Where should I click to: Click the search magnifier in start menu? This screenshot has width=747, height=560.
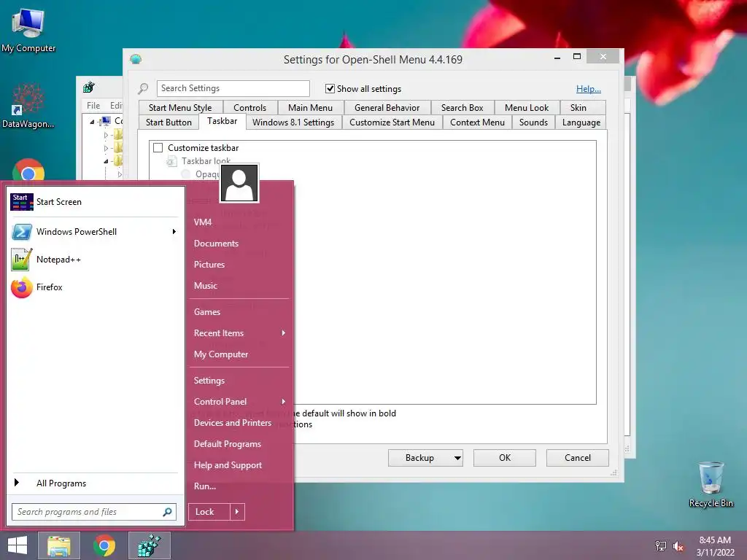tap(167, 512)
